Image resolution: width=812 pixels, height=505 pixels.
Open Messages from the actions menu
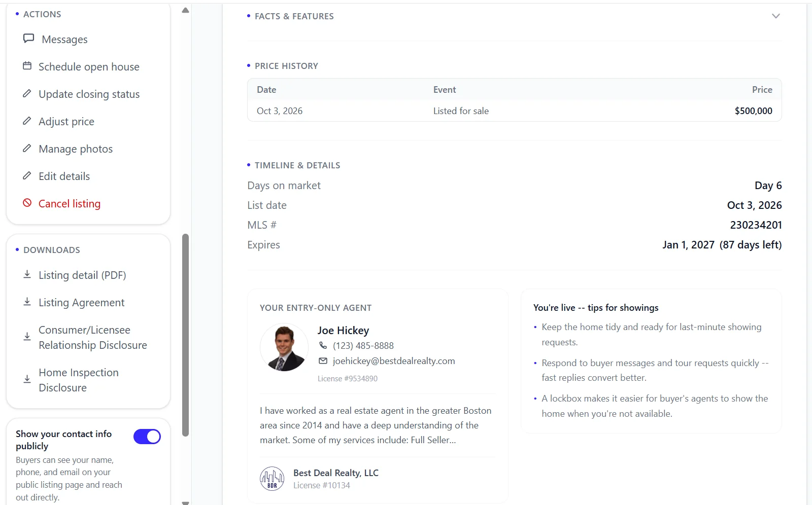click(64, 39)
